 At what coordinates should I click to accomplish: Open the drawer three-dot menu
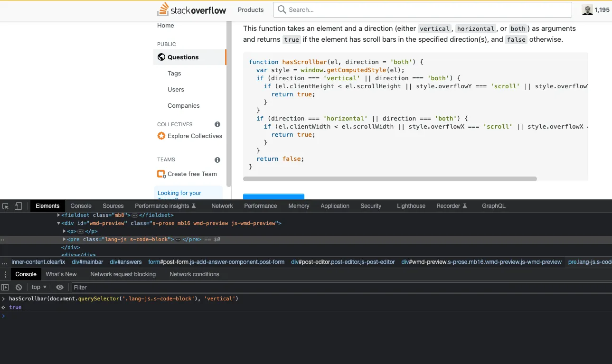[5, 274]
